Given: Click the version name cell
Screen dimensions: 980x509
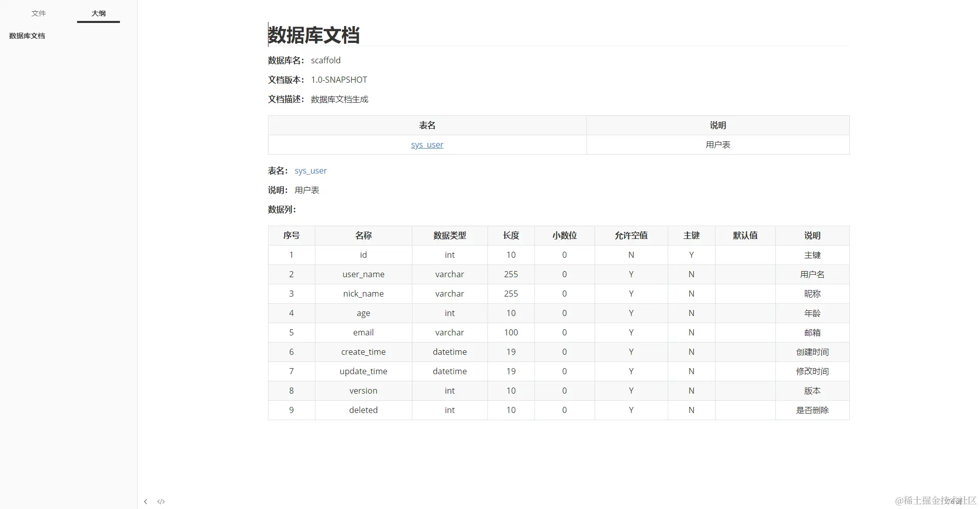Looking at the screenshot, I should 363,391.
